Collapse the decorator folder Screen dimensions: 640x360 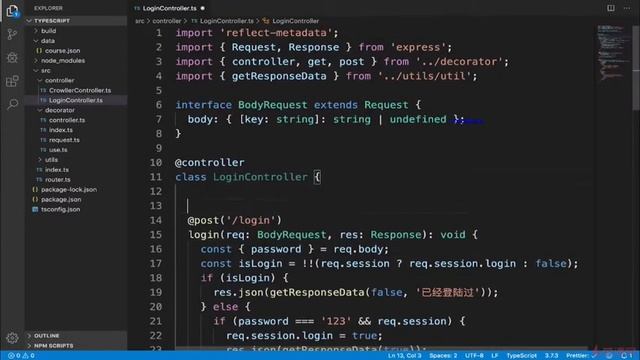(76, 110)
